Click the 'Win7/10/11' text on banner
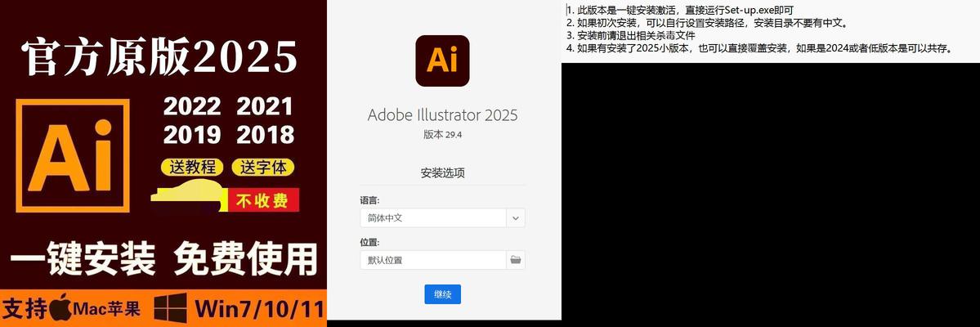 coord(259,309)
